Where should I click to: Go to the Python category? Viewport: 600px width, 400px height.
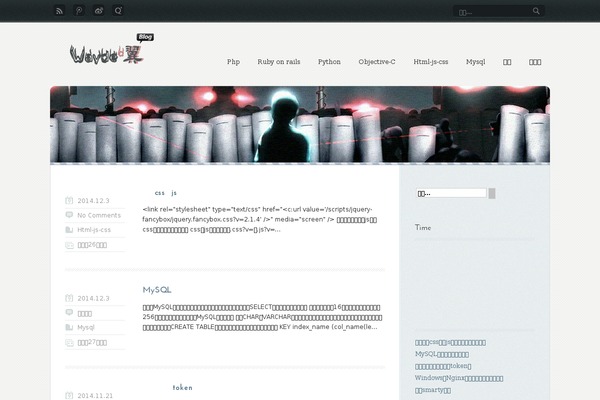[329, 62]
